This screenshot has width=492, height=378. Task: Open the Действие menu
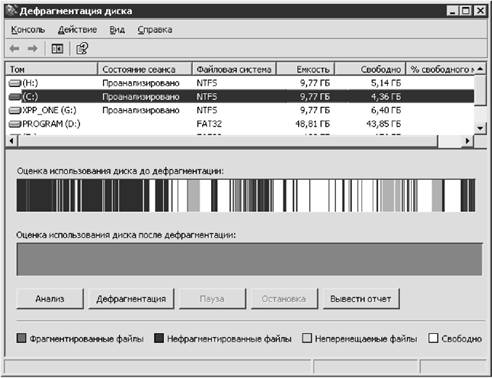77,30
